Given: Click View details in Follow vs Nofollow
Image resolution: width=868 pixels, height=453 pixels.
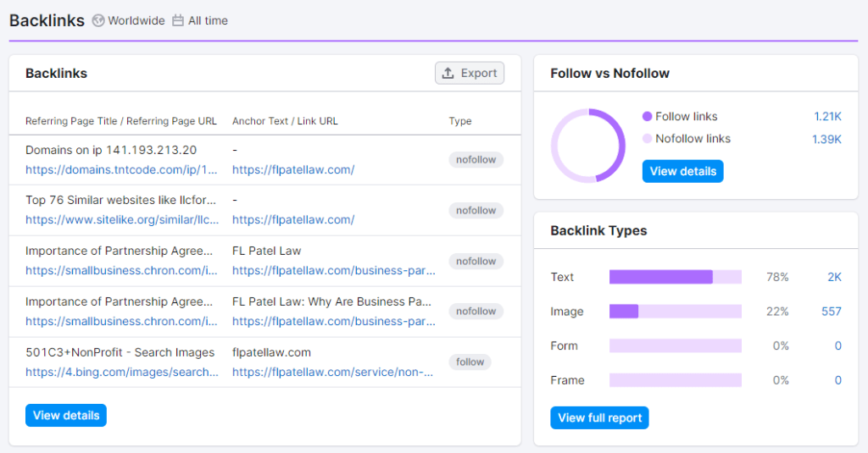Looking at the screenshot, I should [x=682, y=172].
